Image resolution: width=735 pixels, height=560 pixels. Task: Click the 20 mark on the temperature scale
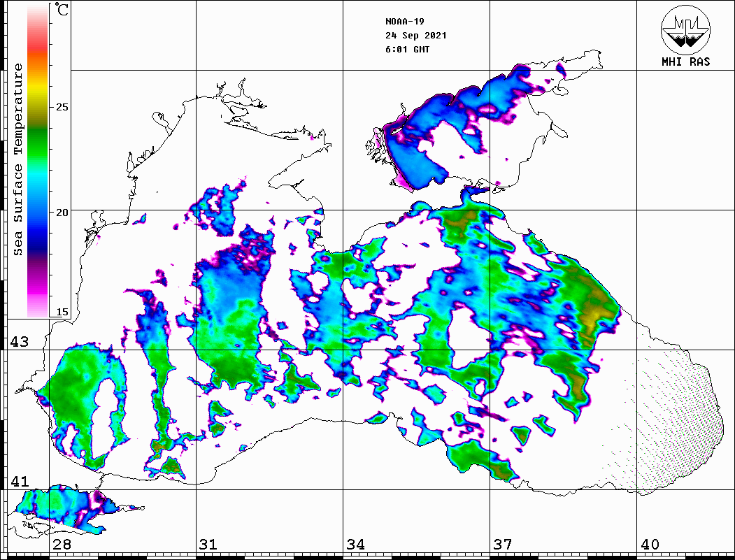pyautogui.click(x=62, y=212)
